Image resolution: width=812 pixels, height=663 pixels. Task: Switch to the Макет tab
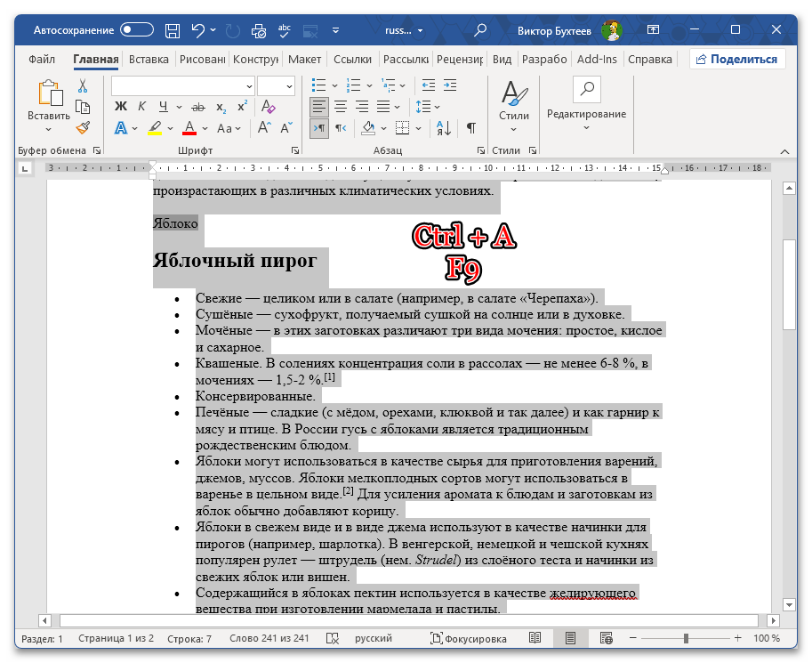304,59
